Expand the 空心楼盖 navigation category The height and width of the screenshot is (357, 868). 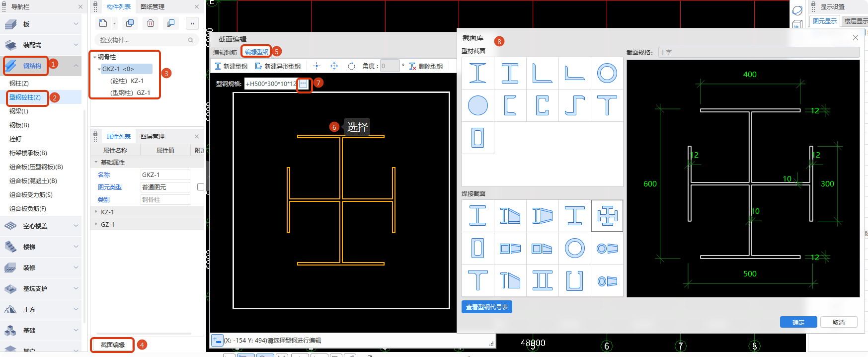[76, 226]
